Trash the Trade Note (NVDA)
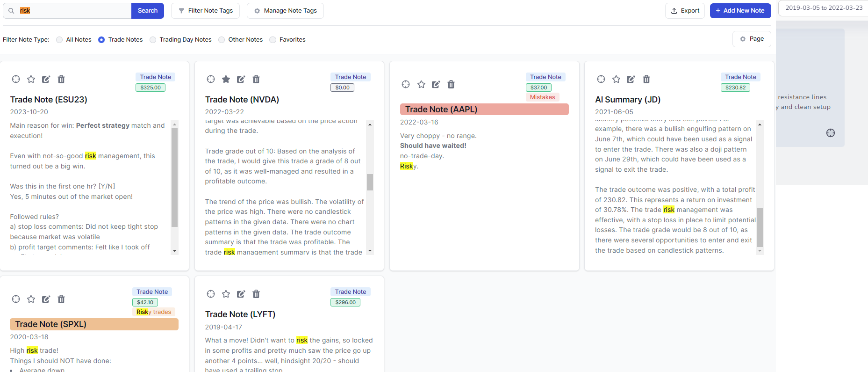This screenshot has height=372, width=868. click(256, 79)
